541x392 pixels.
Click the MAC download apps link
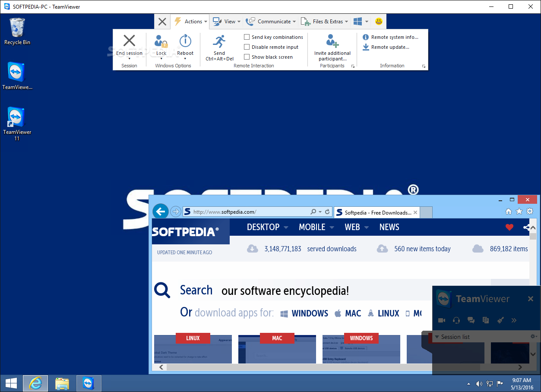[348, 313]
